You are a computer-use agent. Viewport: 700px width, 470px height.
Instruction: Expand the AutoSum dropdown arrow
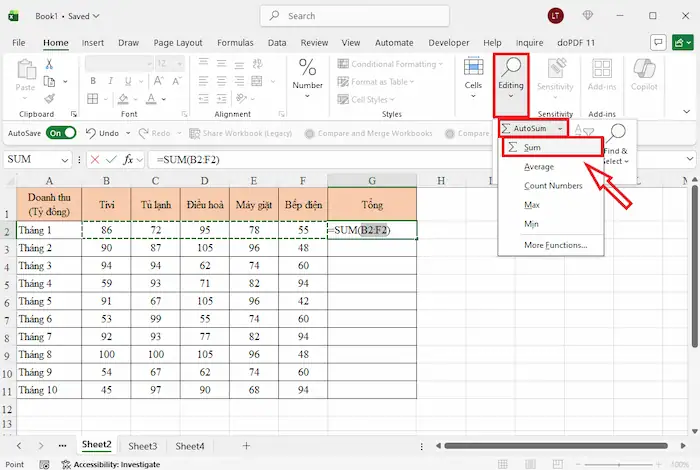(563, 129)
